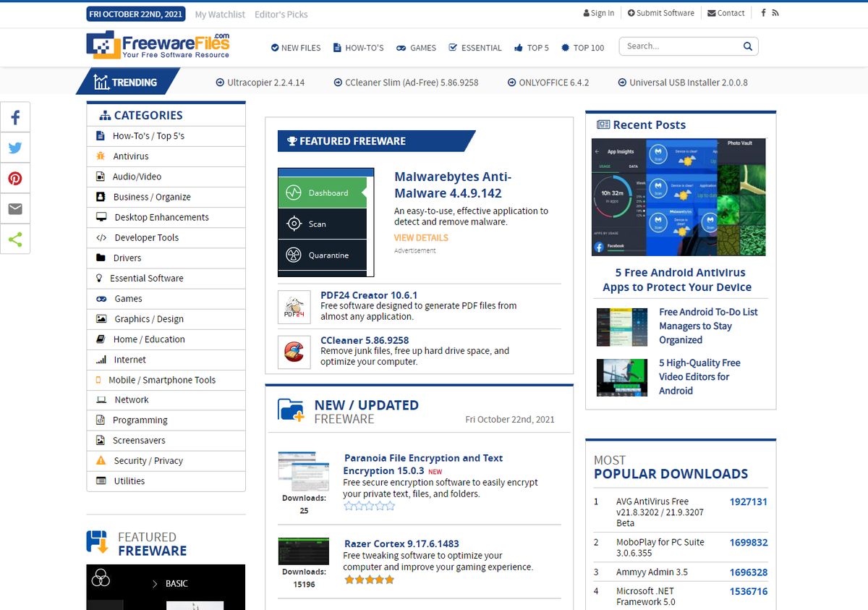Click the Razer Cortex five-star rating
This screenshot has height=610, width=868.
pyautogui.click(x=370, y=580)
